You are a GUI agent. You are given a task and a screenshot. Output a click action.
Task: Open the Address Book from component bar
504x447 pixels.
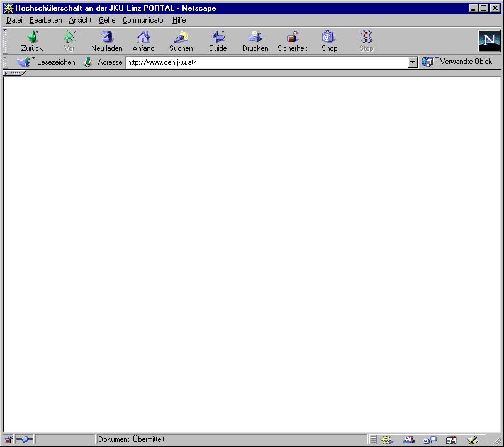click(x=451, y=439)
